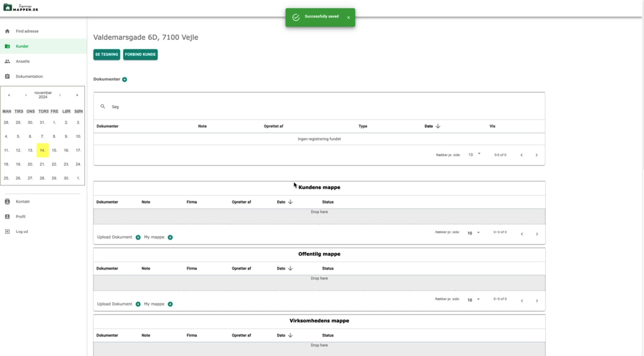Viewport: 644px width, 356px height.
Task: Dismiss the Successfully saved notification
Action: [x=348, y=17]
